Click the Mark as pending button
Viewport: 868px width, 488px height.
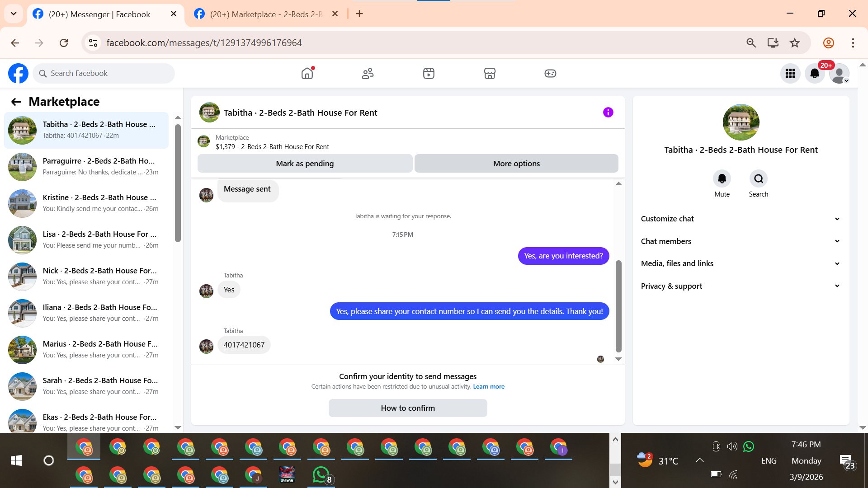click(x=305, y=164)
